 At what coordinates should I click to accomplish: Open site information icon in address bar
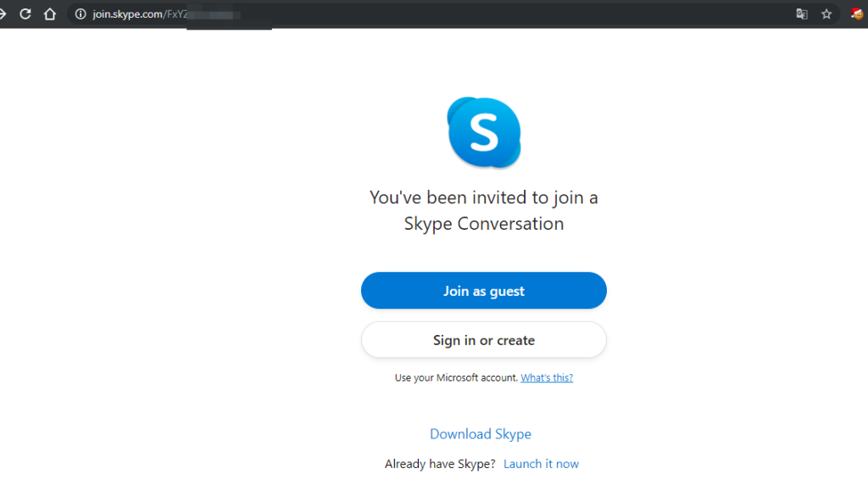click(x=81, y=14)
